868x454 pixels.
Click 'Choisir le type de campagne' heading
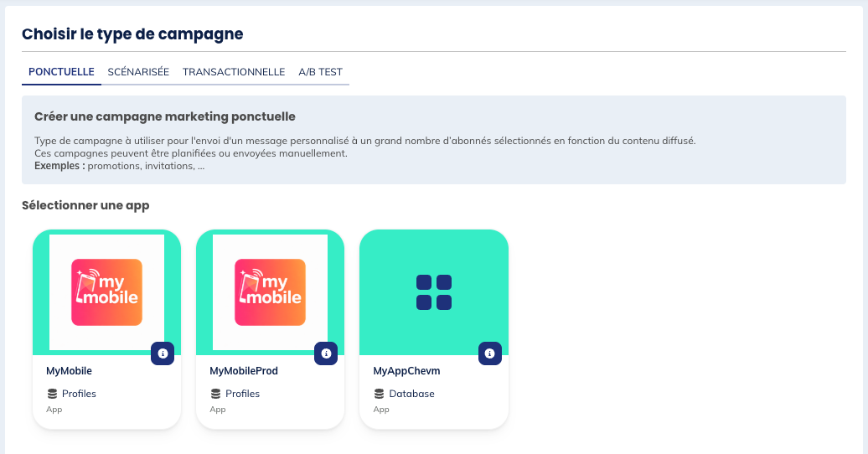pos(132,34)
